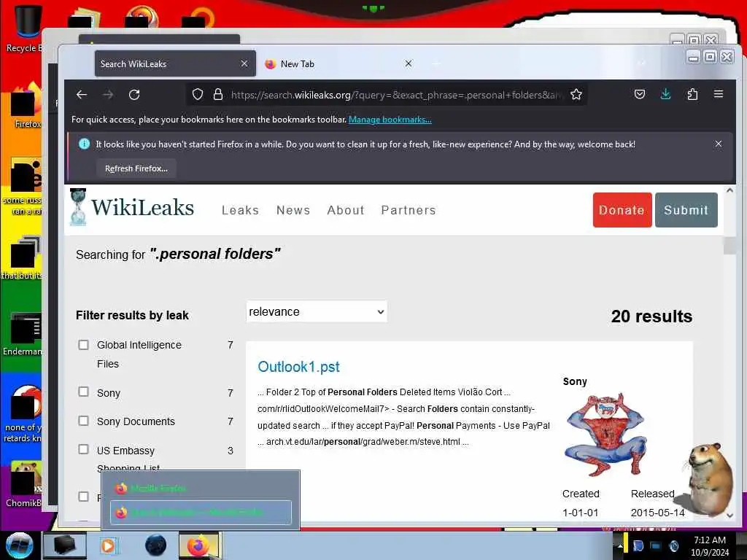This screenshot has width=747, height=560.
Task: Bookmark this page with the star
Action: [576, 94]
